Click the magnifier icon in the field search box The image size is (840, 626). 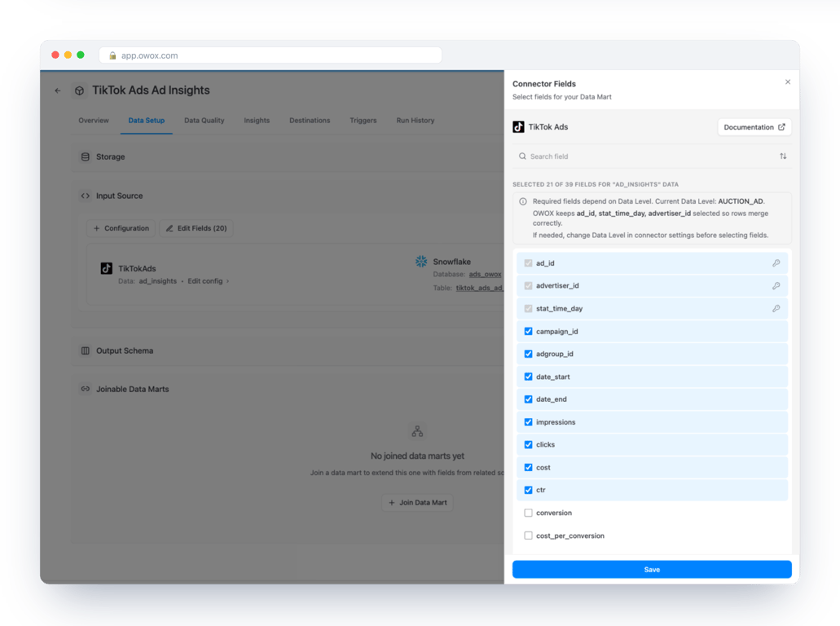[x=522, y=156]
